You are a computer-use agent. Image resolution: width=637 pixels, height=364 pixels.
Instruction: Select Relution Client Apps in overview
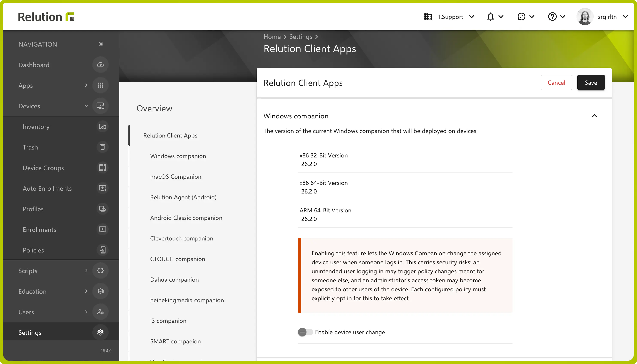click(x=170, y=135)
